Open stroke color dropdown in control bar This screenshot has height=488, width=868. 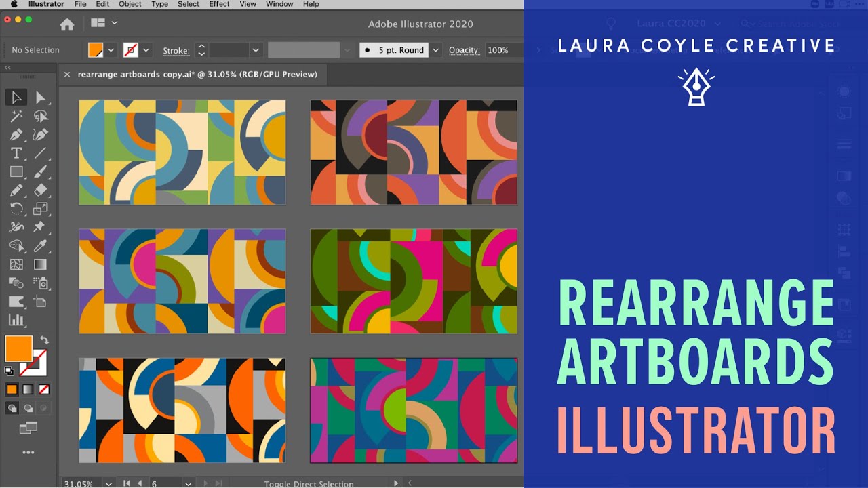pyautogui.click(x=146, y=50)
